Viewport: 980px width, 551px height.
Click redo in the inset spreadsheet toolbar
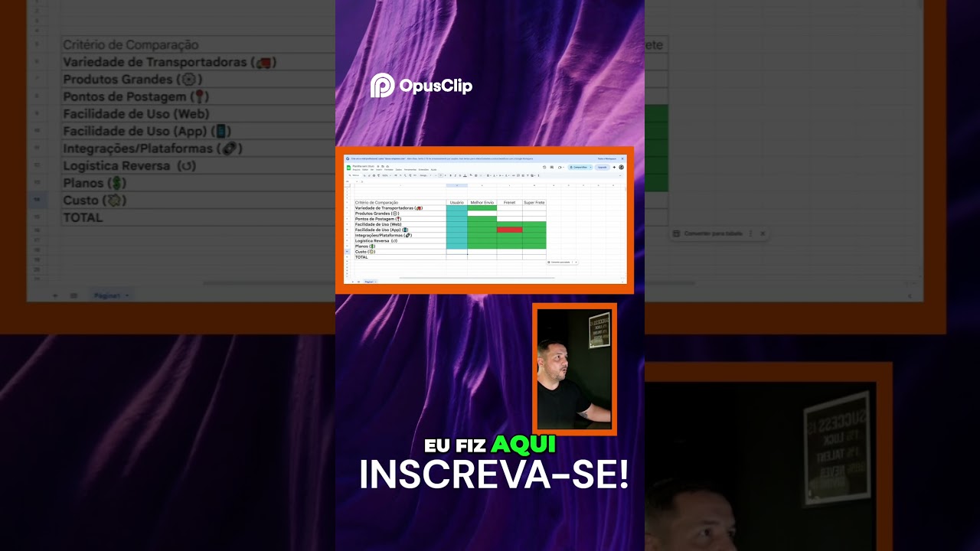click(367, 175)
